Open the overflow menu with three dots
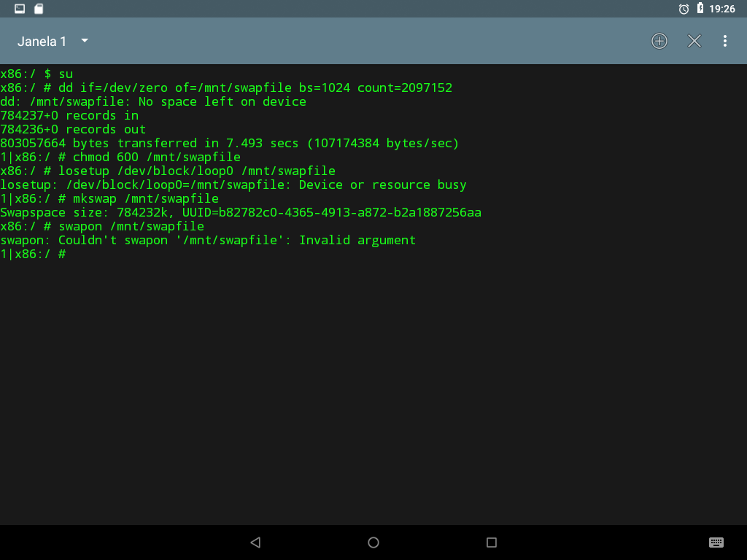 725,41
